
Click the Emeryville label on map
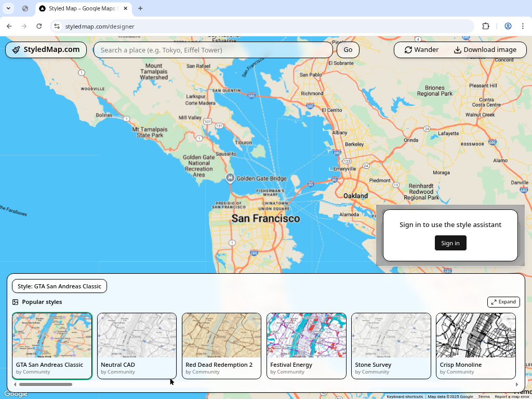coord(345,169)
